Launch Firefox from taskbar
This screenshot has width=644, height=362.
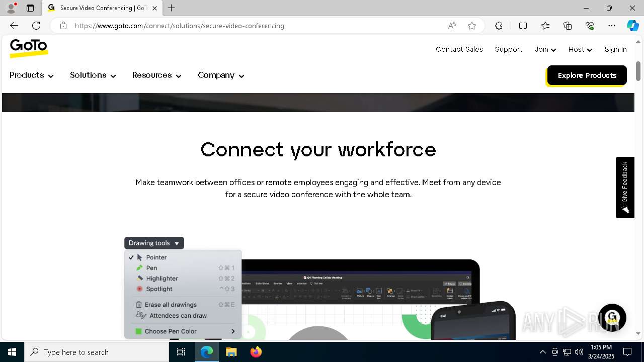tap(256, 352)
